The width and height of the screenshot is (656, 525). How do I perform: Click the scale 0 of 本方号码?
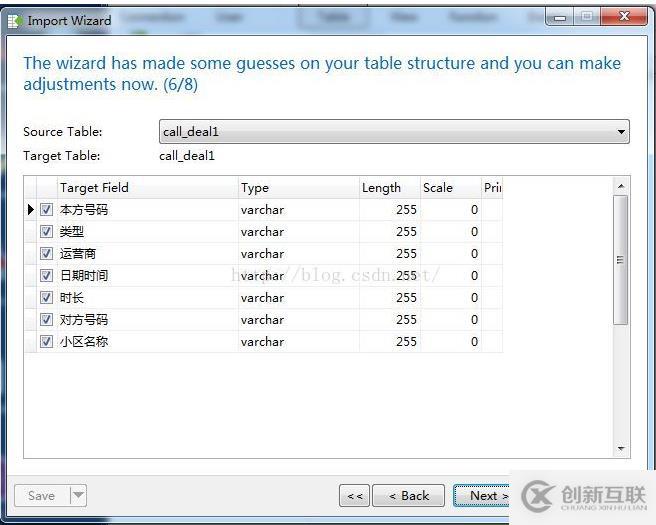474,210
